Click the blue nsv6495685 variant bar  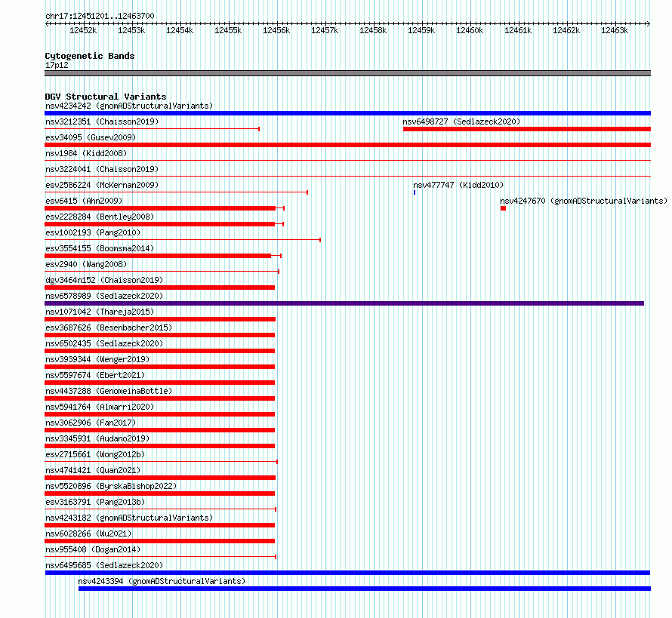(347, 573)
